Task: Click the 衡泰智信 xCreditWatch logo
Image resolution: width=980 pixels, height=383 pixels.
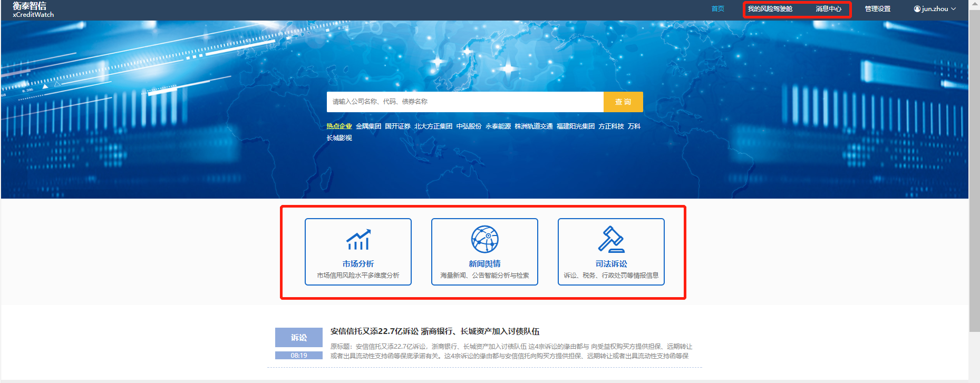Action: point(33,9)
